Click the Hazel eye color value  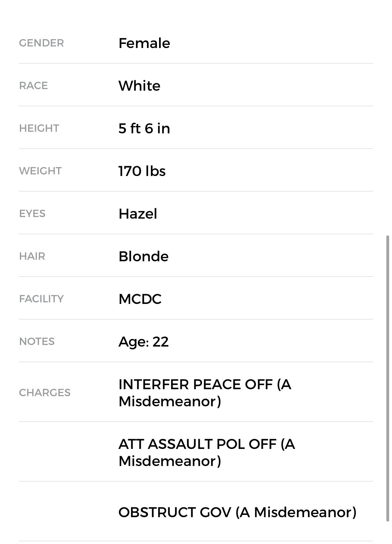coord(138,214)
